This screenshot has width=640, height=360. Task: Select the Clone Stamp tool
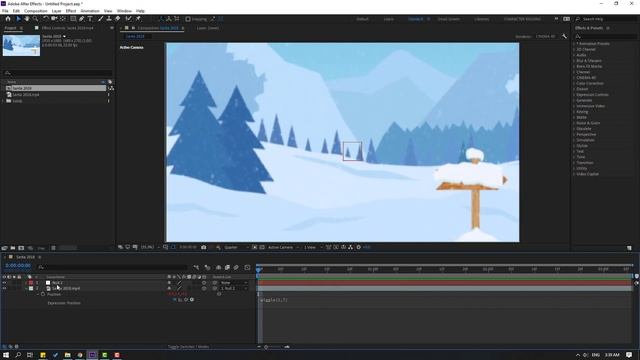coord(109,19)
